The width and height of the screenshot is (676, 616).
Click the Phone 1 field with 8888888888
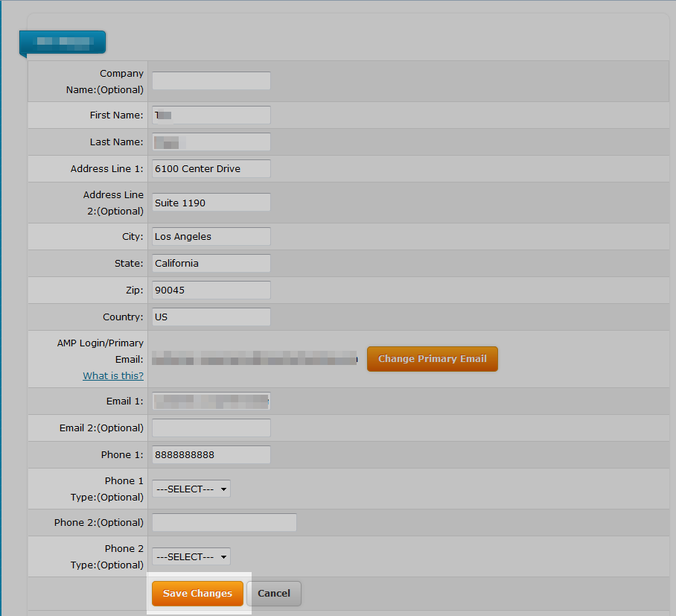(x=211, y=455)
